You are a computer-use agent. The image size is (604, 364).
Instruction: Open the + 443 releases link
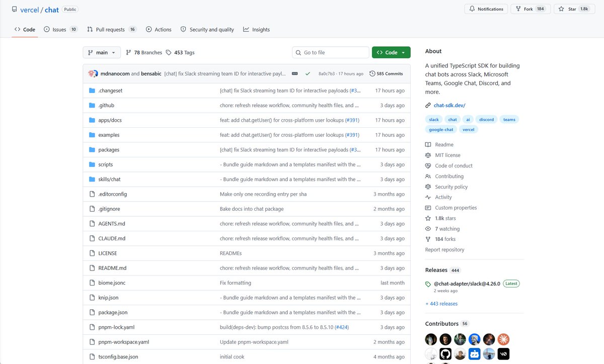point(441,304)
